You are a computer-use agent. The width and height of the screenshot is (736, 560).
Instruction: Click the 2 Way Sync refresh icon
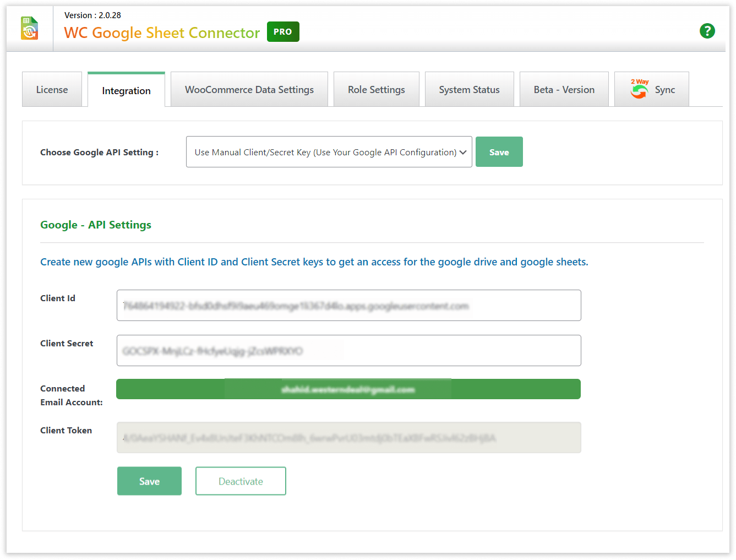(639, 91)
